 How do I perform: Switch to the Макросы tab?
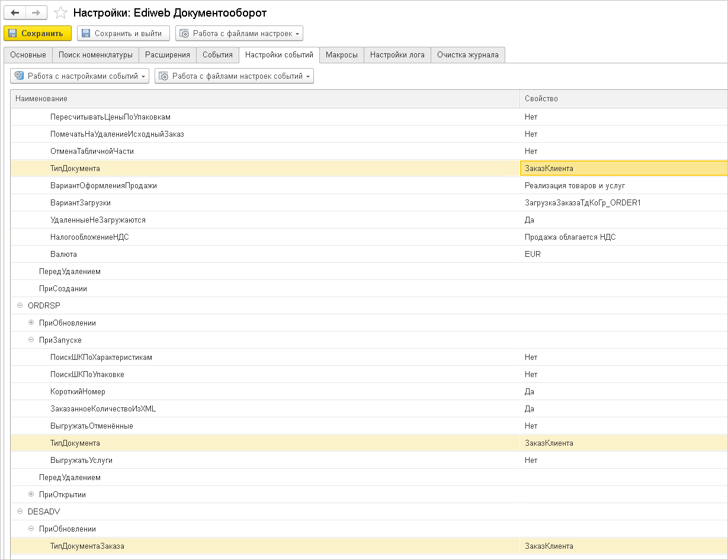pyautogui.click(x=341, y=55)
